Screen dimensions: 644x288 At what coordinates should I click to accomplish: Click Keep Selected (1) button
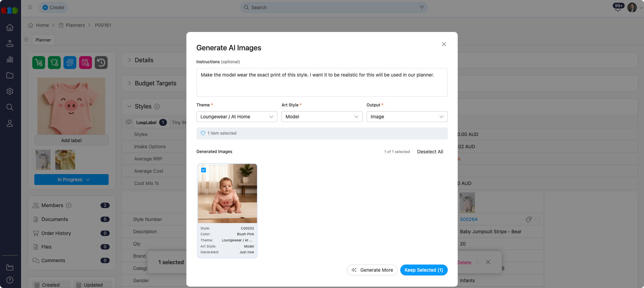point(424,270)
